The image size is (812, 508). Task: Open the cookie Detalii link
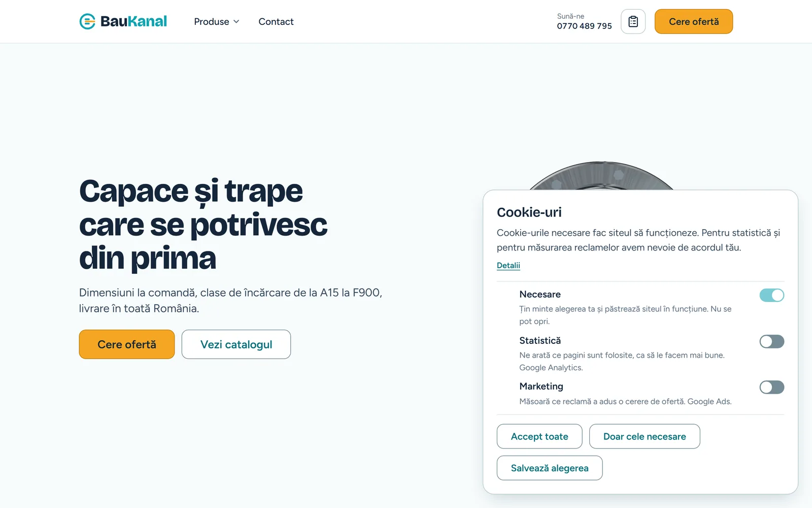click(508, 265)
